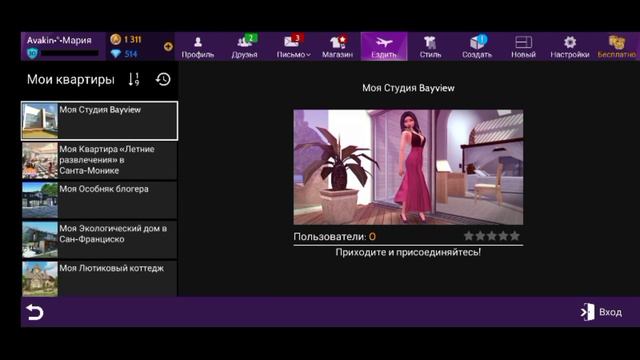Open the Создать create icon
This screenshot has width=640, height=360.
pyautogui.click(x=477, y=47)
